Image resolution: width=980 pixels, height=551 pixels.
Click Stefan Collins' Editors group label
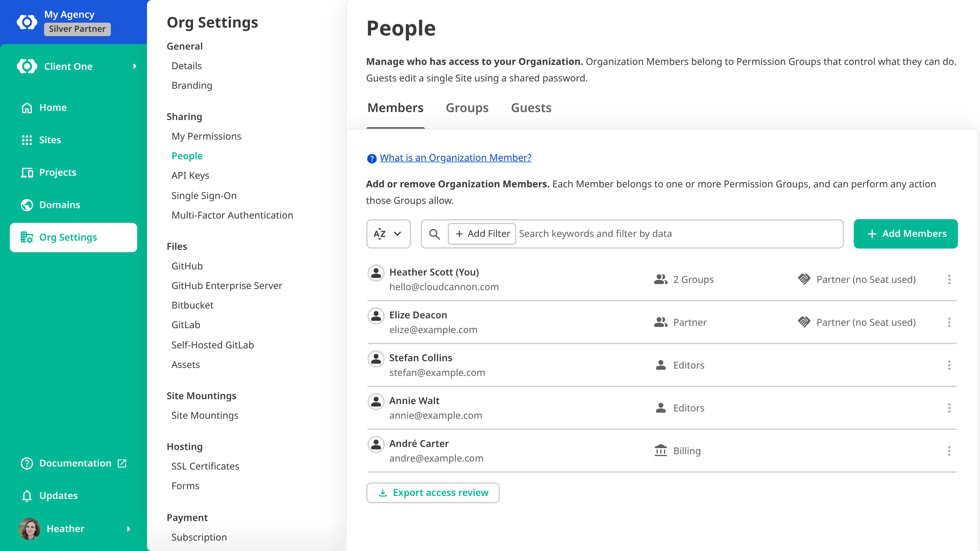point(688,365)
